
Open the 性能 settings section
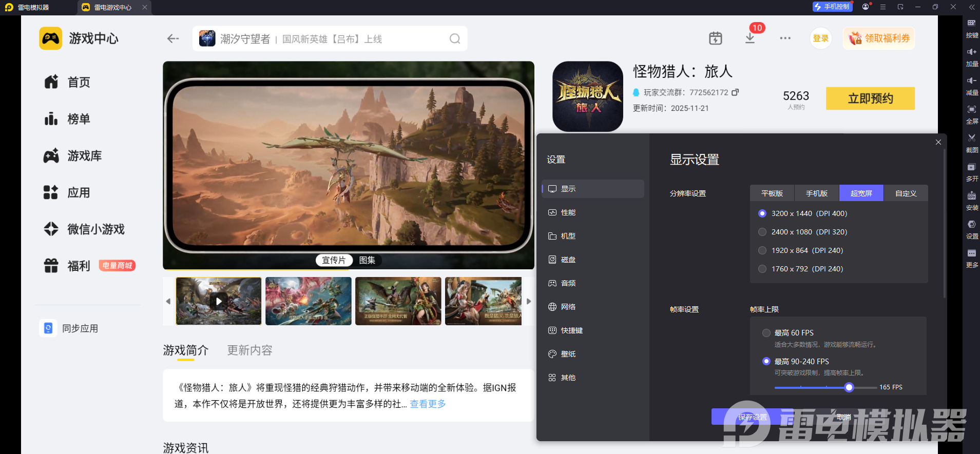pyautogui.click(x=568, y=212)
